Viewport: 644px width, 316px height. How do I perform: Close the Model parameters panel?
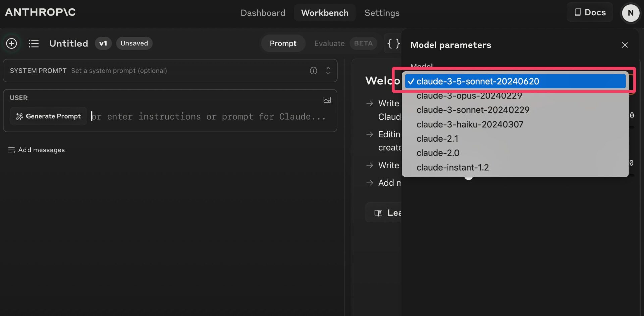pos(624,45)
